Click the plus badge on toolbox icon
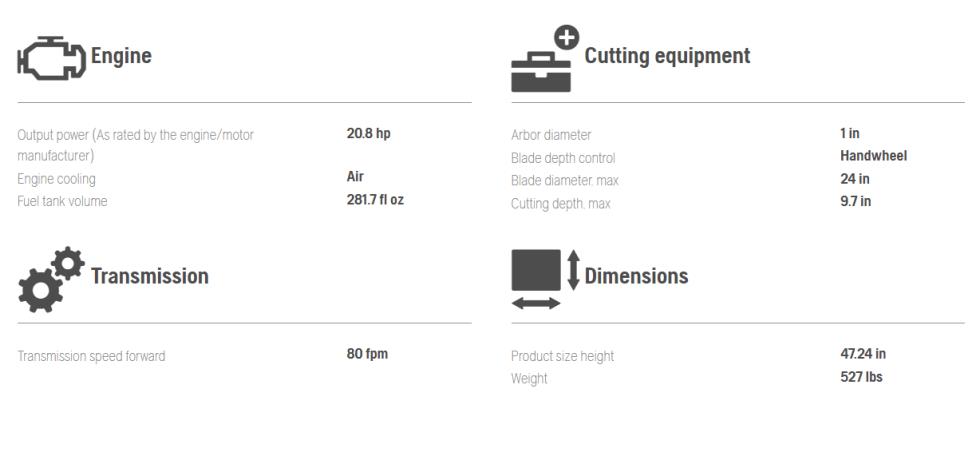This screenshot has width=980, height=476. 567,37
